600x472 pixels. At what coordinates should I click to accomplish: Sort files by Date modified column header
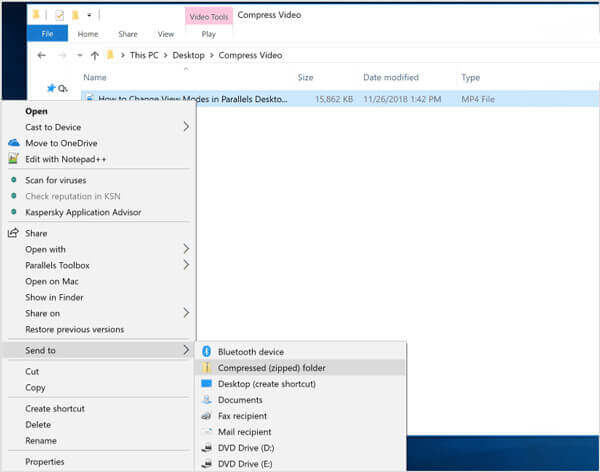(x=391, y=77)
